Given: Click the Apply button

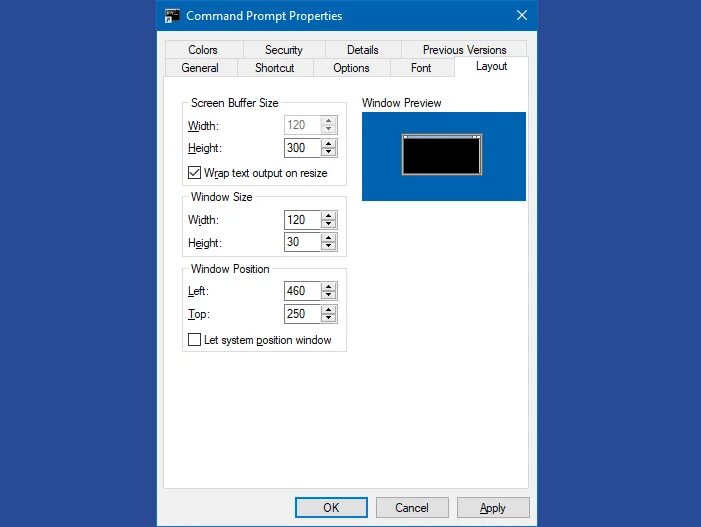Looking at the screenshot, I should pos(493,508).
